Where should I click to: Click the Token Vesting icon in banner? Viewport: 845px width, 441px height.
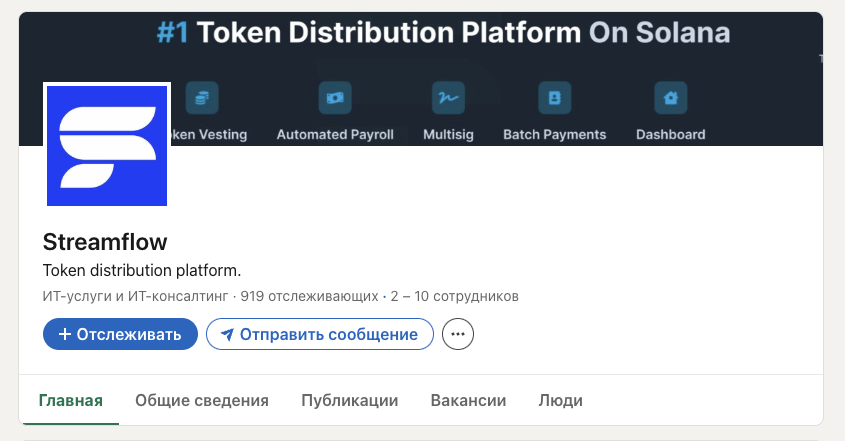coord(203,99)
